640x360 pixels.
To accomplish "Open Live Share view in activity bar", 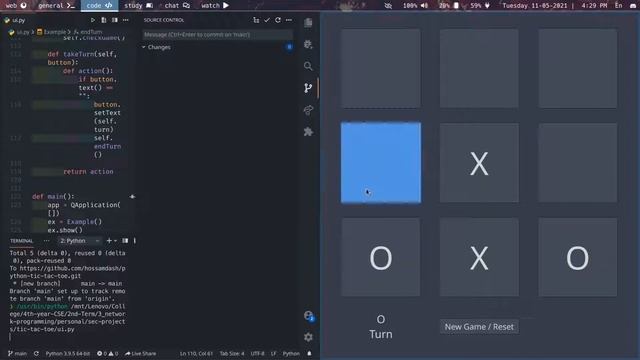I will (x=308, y=110).
